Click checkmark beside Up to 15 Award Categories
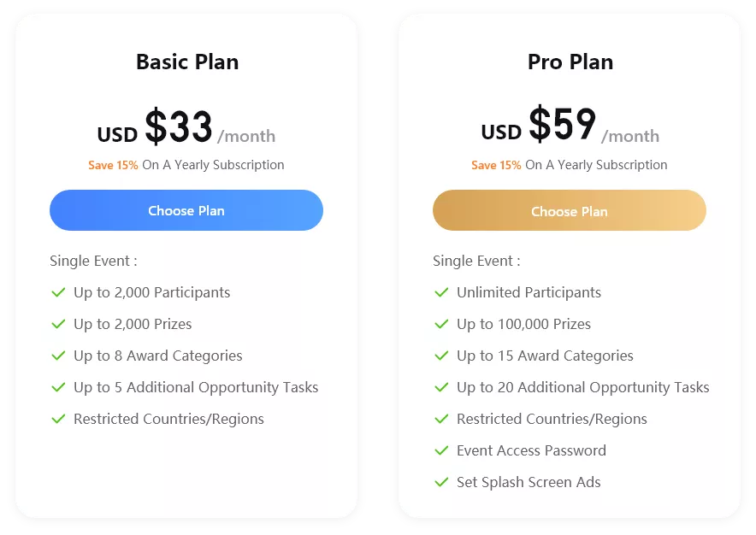The width and height of the screenshot is (756, 535). tap(441, 356)
